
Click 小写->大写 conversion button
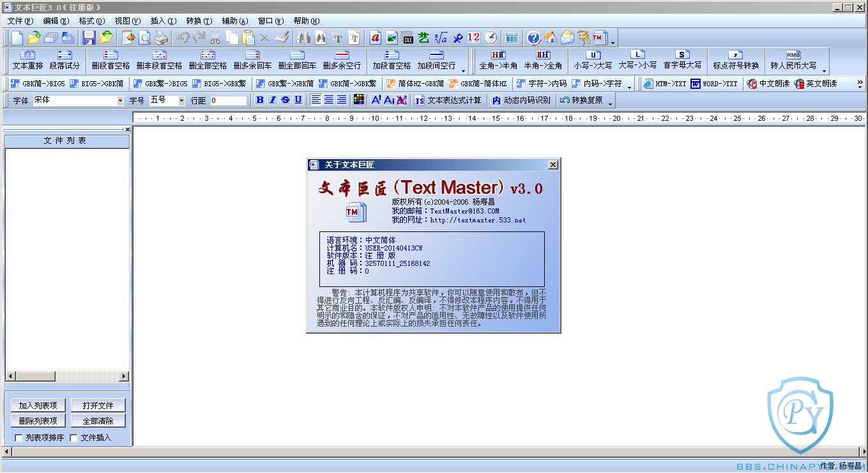[593, 61]
